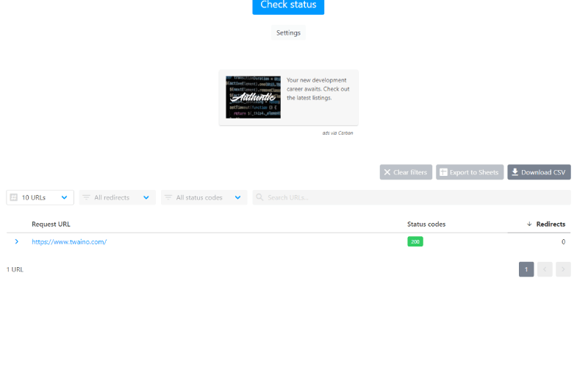This screenshot has height=390, width=588.
Task: Sort by Request URL column header
Action: 51,224
